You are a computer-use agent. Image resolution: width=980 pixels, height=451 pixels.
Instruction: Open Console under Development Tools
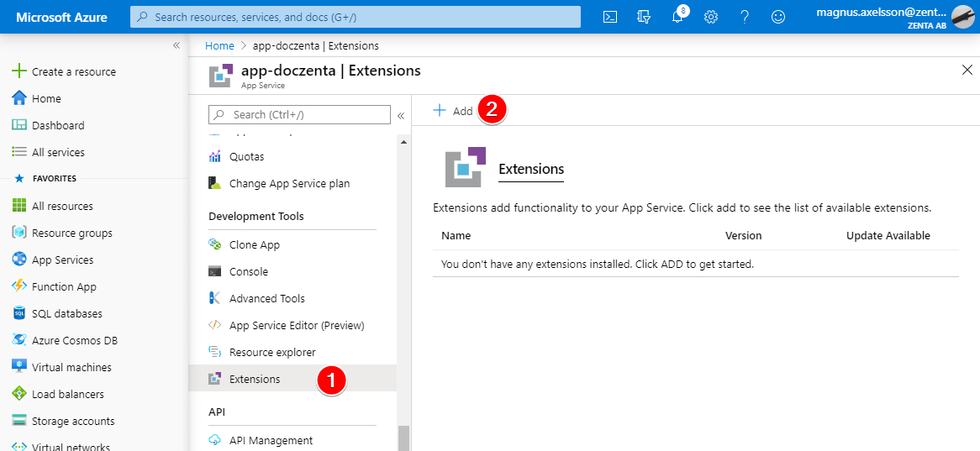[x=248, y=271]
